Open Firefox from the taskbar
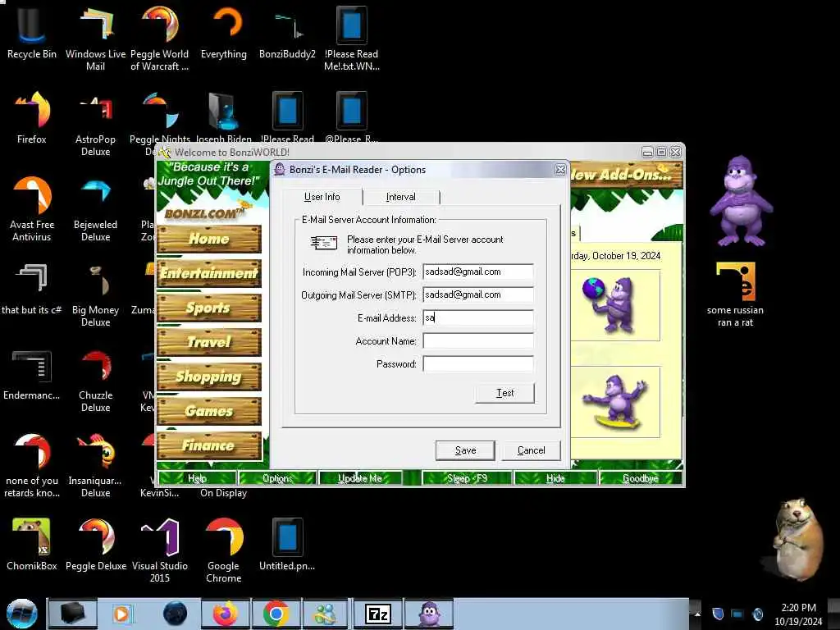The image size is (840, 630). (226, 614)
